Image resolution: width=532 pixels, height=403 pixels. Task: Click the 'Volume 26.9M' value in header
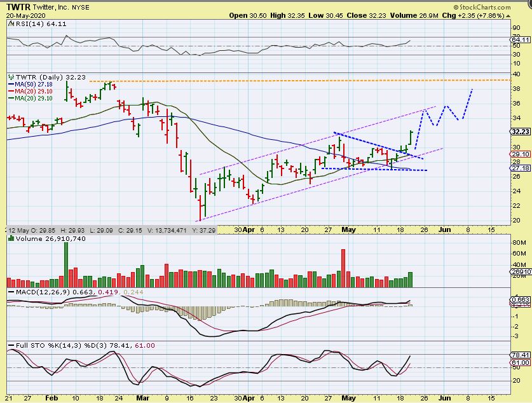[x=414, y=16]
